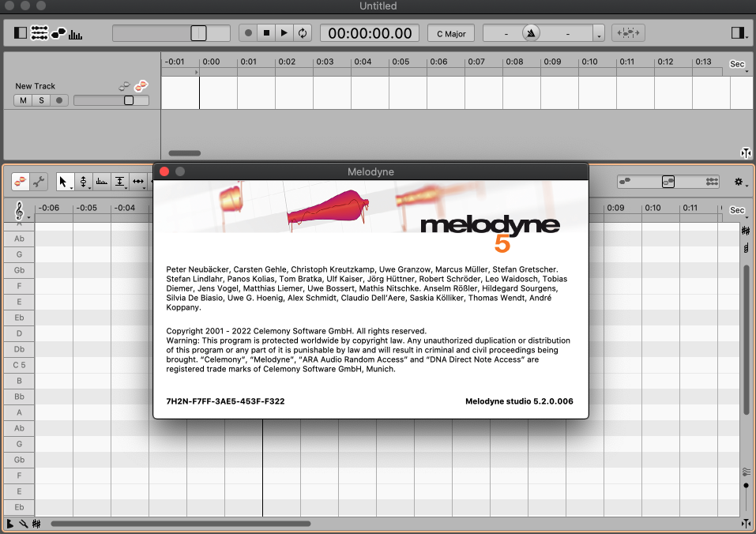Toggle Autostretch button in top toolbar
Image resolution: width=756 pixels, height=534 pixels.
click(x=628, y=32)
